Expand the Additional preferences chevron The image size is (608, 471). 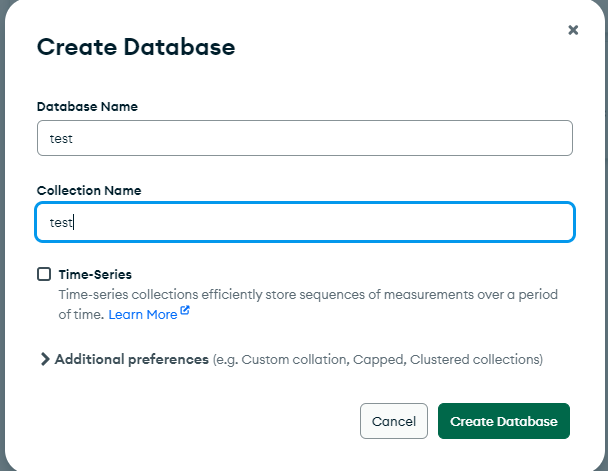click(x=44, y=359)
